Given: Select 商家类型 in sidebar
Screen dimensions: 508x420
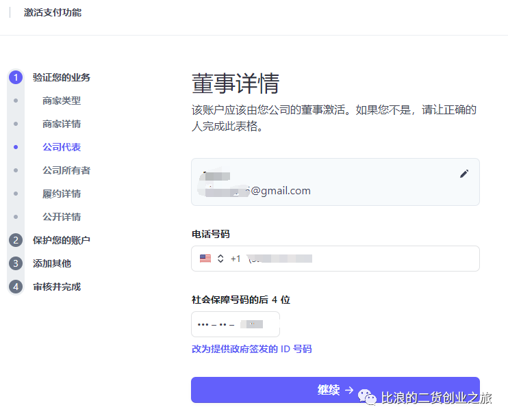Looking at the screenshot, I should pyautogui.click(x=62, y=101).
